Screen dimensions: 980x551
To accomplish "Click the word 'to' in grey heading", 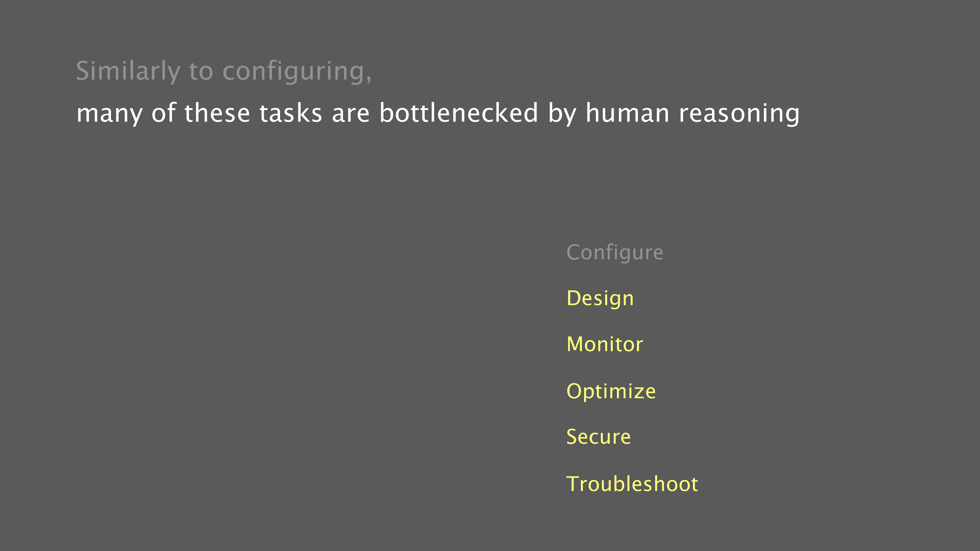I will tap(201, 71).
